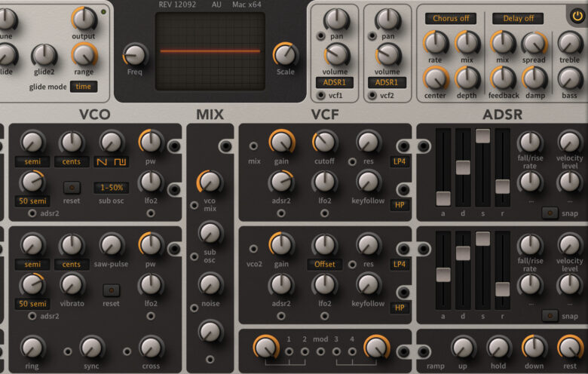Viewport: 588px width, 374px height.
Task: Click the top ADSR sustain slider handle
Action: [x=482, y=136]
